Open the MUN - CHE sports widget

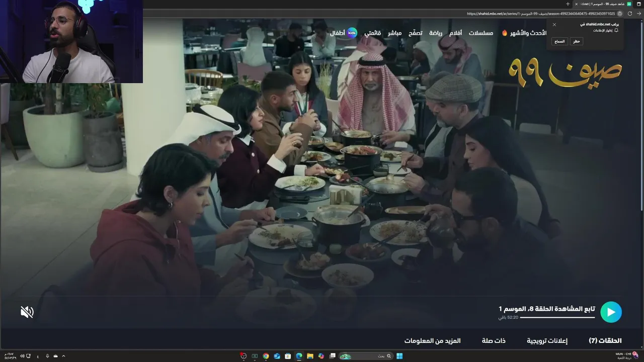627,355
